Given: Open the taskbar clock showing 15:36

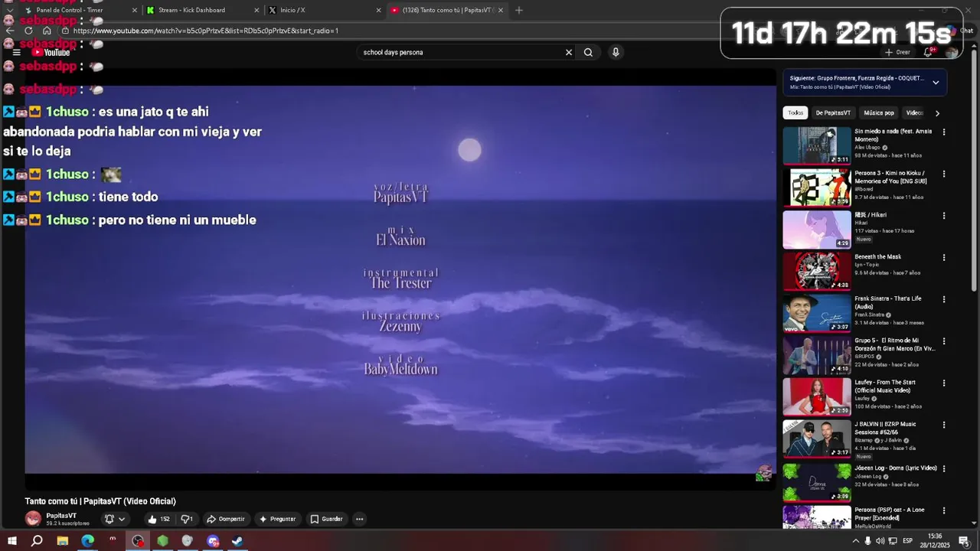Looking at the screenshot, I should (x=936, y=541).
